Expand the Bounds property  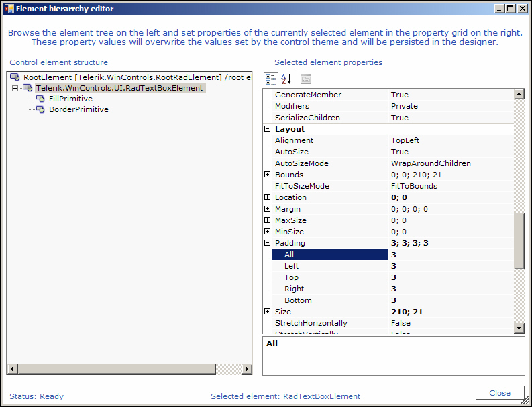268,174
